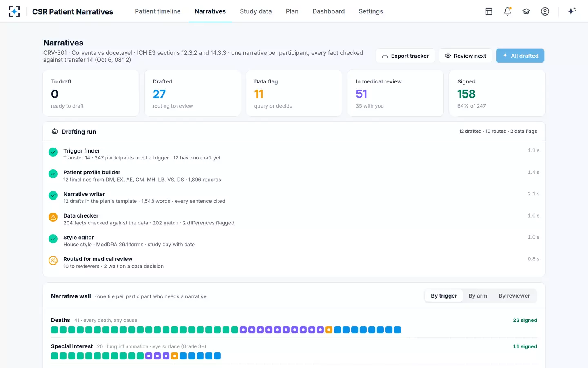Click the orange tile in Deaths row
Image resolution: width=588 pixels, height=368 pixels.
(329, 330)
